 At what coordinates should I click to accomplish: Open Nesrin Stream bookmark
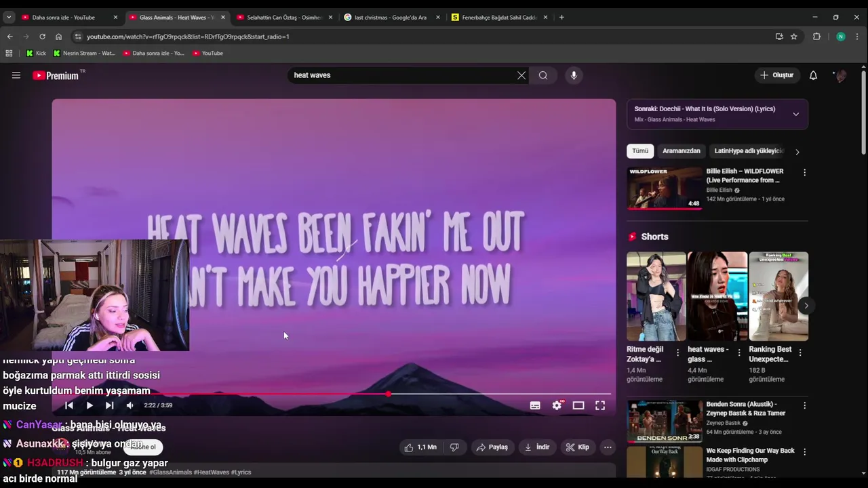[x=84, y=53]
